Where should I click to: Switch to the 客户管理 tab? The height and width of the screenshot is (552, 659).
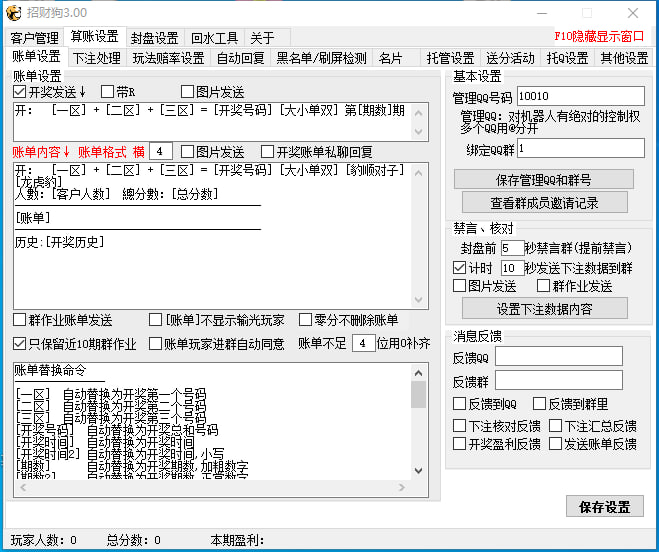pyautogui.click(x=36, y=38)
